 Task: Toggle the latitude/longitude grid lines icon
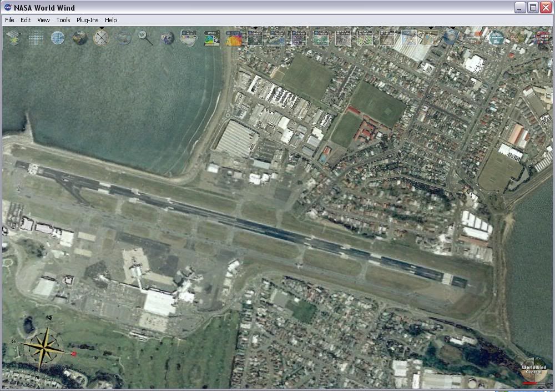(36, 38)
